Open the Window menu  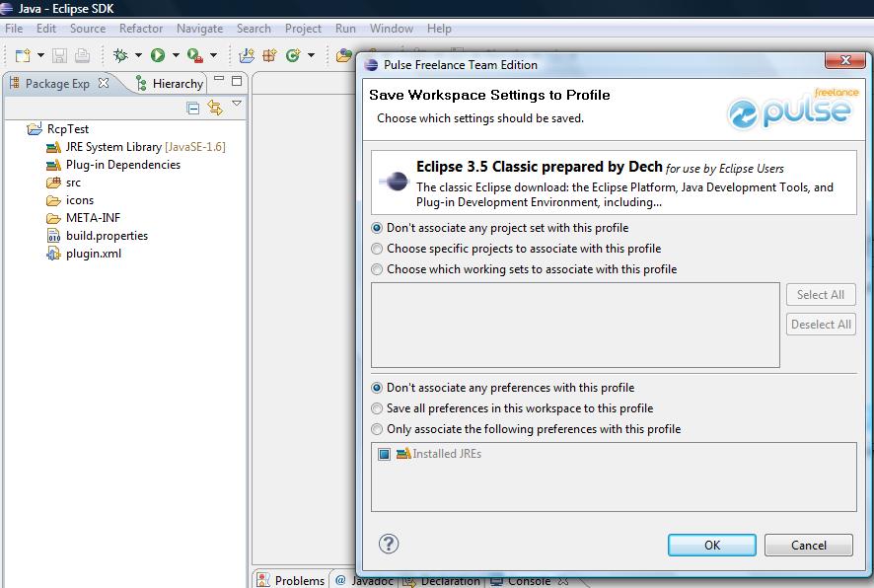click(392, 29)
